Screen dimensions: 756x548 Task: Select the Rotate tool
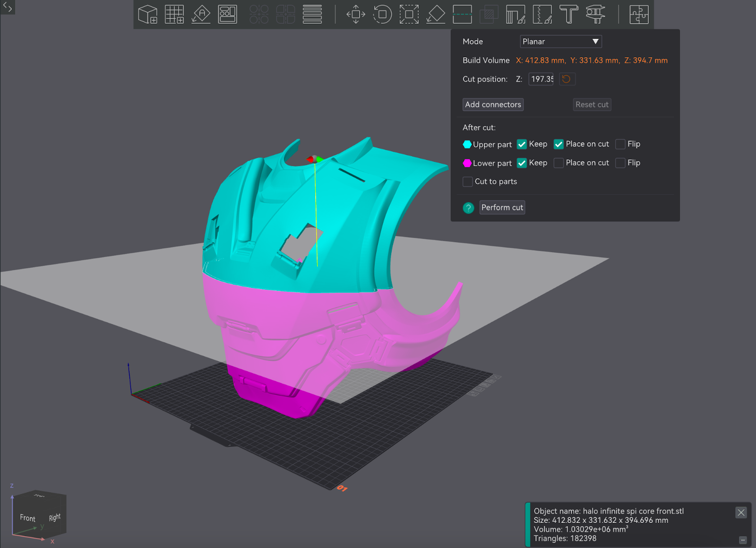(x=382, y=14)
